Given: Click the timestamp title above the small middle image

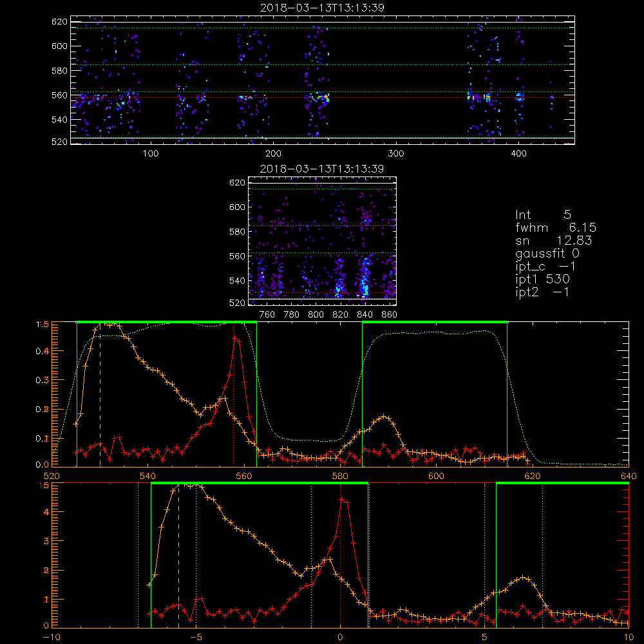Looking at the screenshot, I should pyautogui.click(x=323, y=169).
